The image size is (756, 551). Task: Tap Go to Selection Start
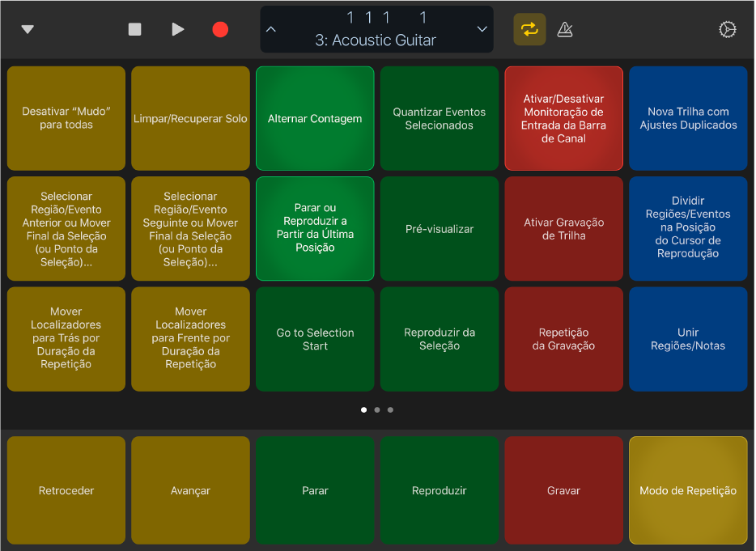(x=314, y=339)
